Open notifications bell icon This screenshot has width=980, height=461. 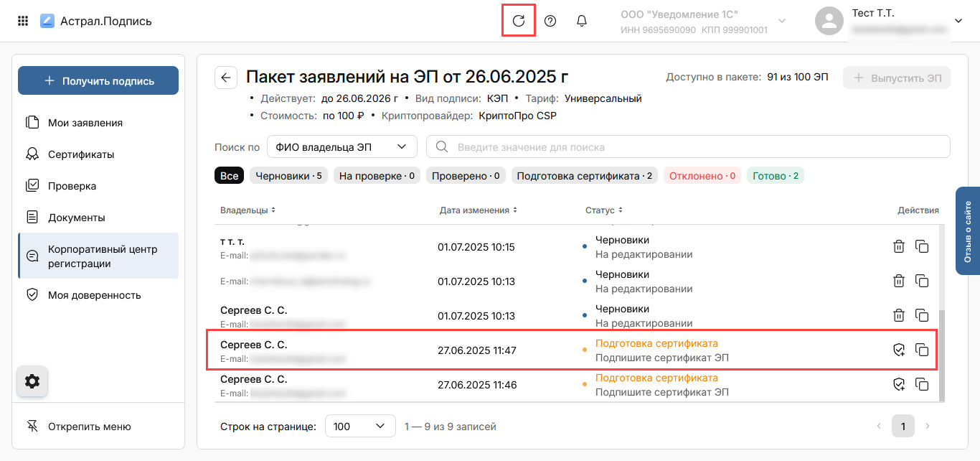tap(582, 21)
